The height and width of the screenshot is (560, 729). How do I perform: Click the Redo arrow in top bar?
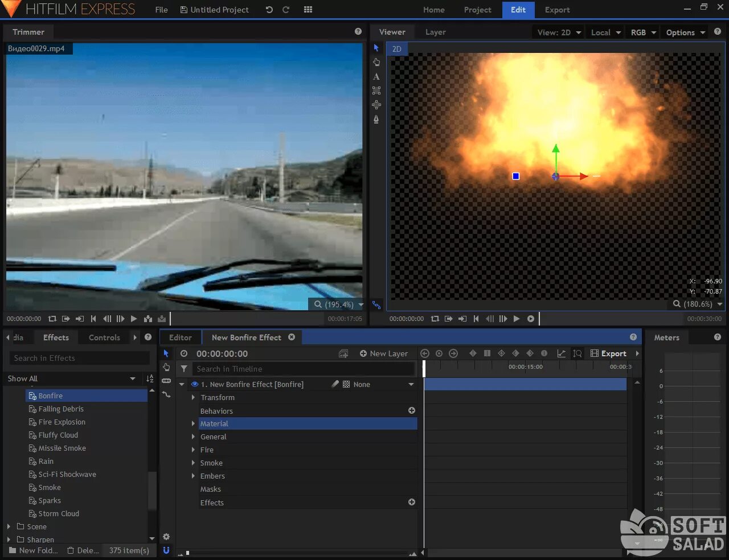click(x=286, y=10)
